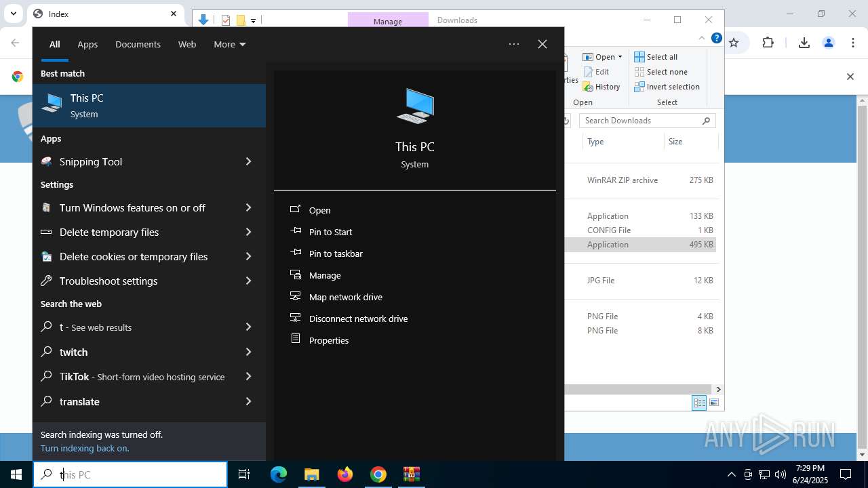Screen dimensions: 868x488
Task: Bookmark page with star icon
Action: pyautogui.click(x=734, y=43)
